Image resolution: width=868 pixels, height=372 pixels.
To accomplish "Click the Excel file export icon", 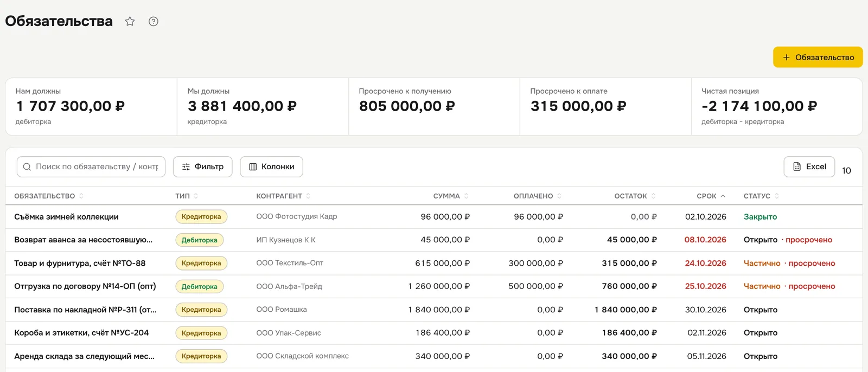I will tap(797, 167).
